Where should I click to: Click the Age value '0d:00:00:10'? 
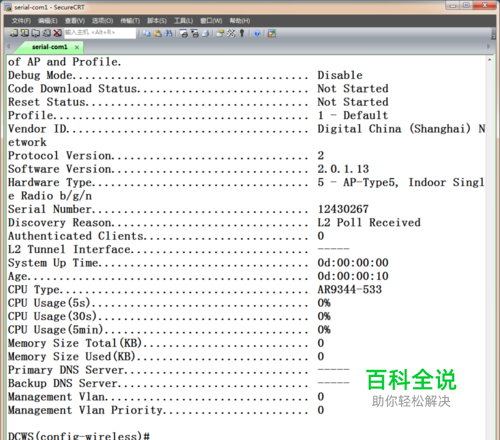pyautogui.click(x=353, y=276)
